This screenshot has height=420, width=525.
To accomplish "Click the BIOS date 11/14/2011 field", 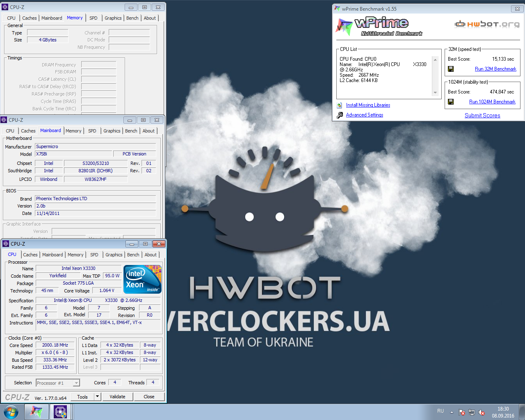I will (96, 213).
